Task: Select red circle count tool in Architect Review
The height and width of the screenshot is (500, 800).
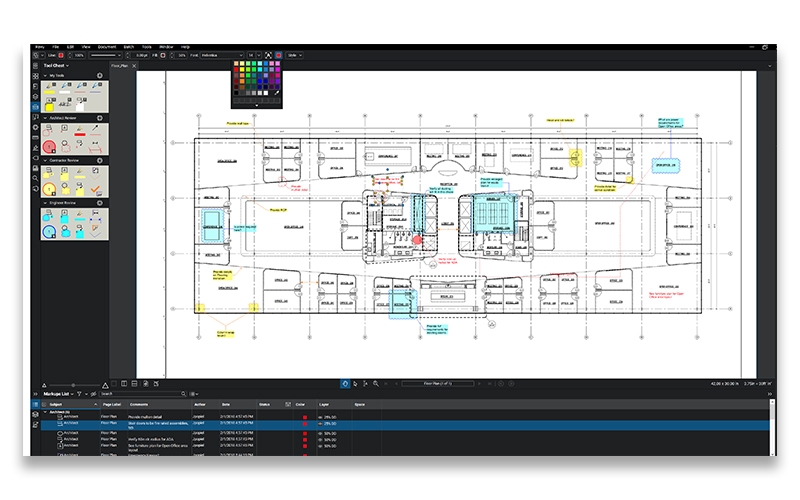Action: tap(49, 146)
